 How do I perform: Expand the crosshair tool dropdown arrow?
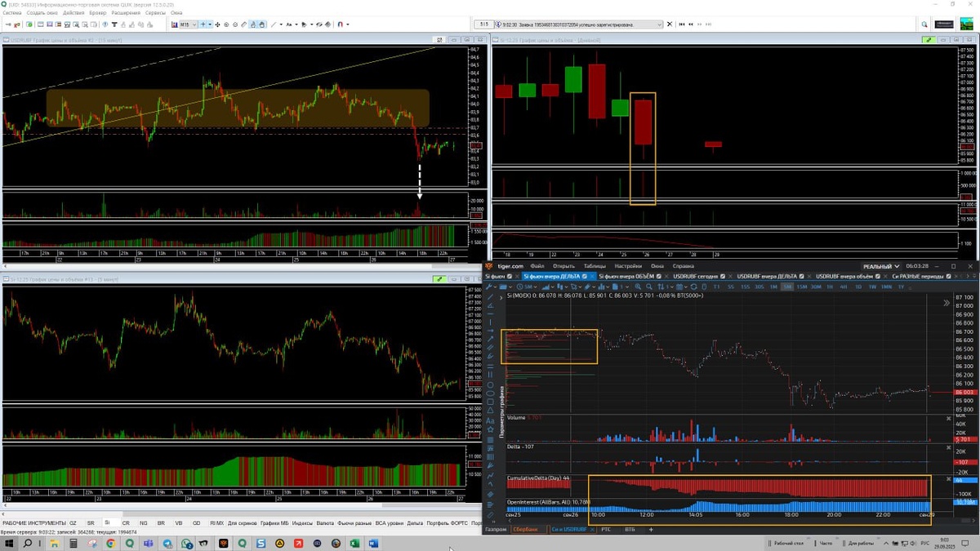tap(210, 24)
